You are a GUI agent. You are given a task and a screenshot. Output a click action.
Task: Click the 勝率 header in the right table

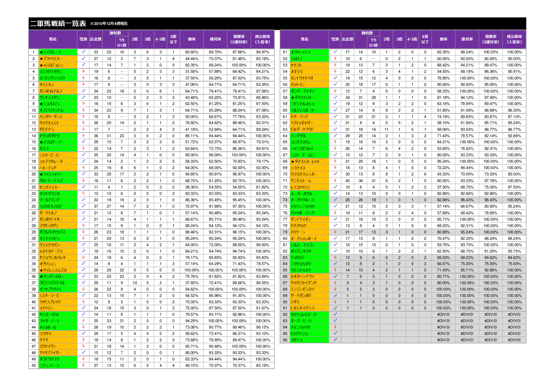(x=443, y=39)
